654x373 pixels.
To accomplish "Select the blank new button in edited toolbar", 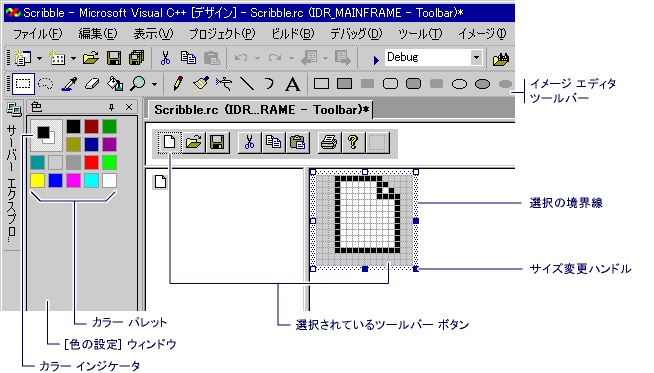I will tap(377, 142).
